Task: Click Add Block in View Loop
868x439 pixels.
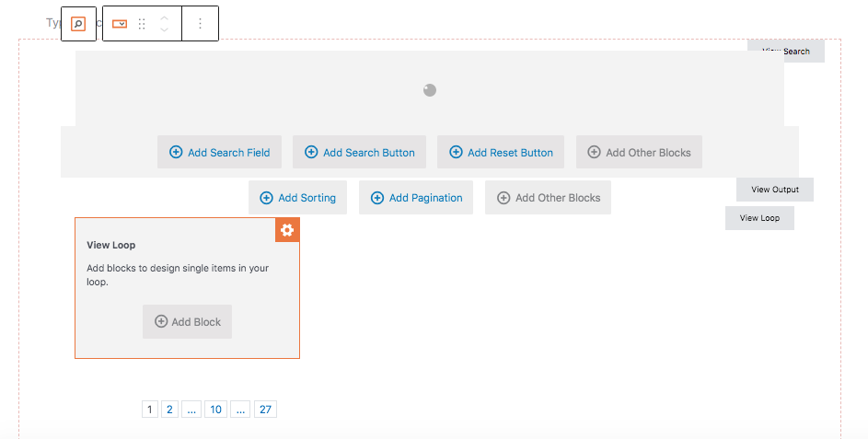Action: point(187,321)
